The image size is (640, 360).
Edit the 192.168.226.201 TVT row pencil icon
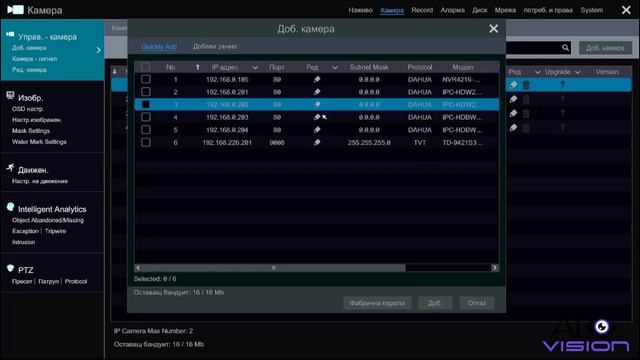point(317,142)
